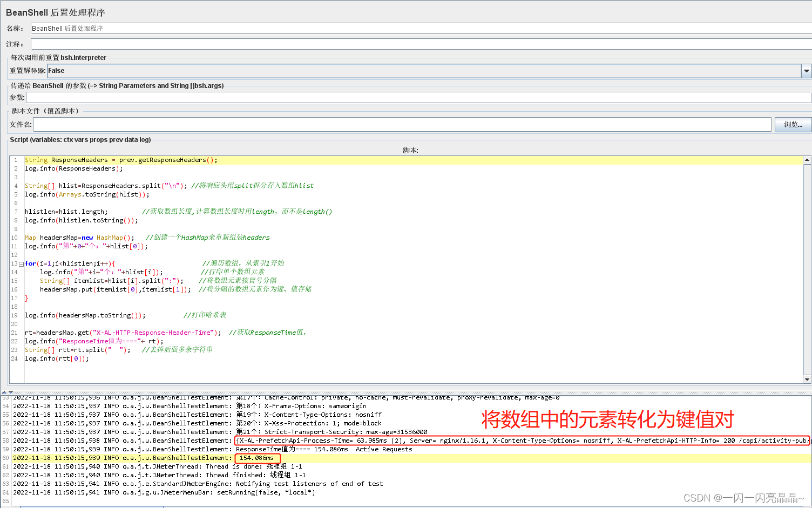Screen dimensions: 812x508
Task: Click the 参数 parameters input field
Action: [418, 97]
